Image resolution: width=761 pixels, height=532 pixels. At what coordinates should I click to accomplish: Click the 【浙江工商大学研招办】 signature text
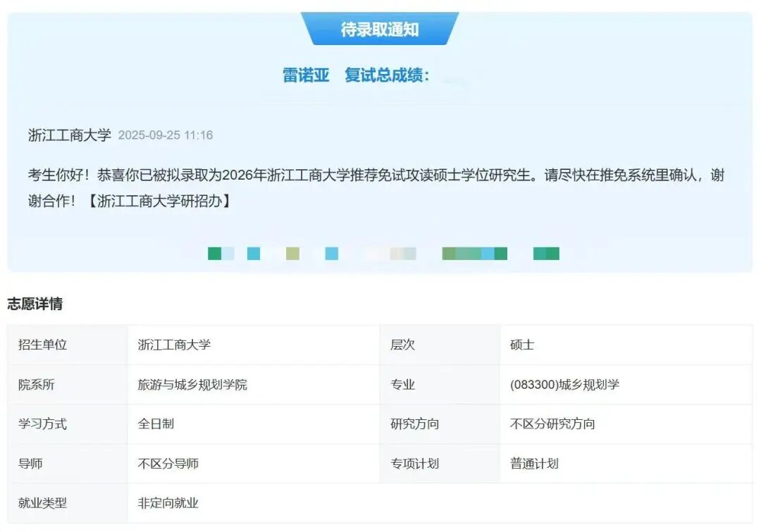pyautogui.click(x=160, y=201)
